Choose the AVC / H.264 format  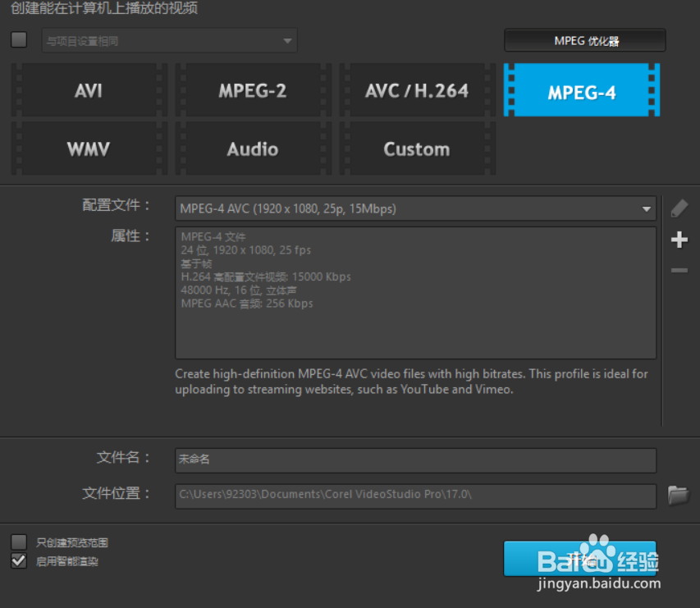tap(417, 90)
